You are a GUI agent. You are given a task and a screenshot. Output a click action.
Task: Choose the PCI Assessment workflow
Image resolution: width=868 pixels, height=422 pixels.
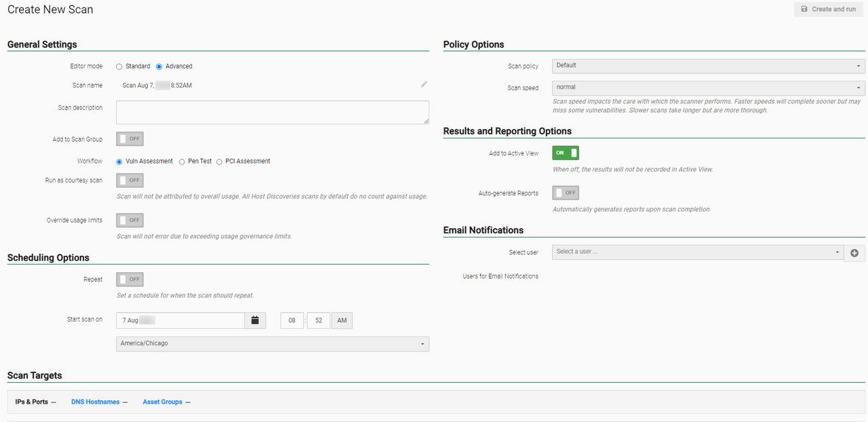click(x=219, y=161)
